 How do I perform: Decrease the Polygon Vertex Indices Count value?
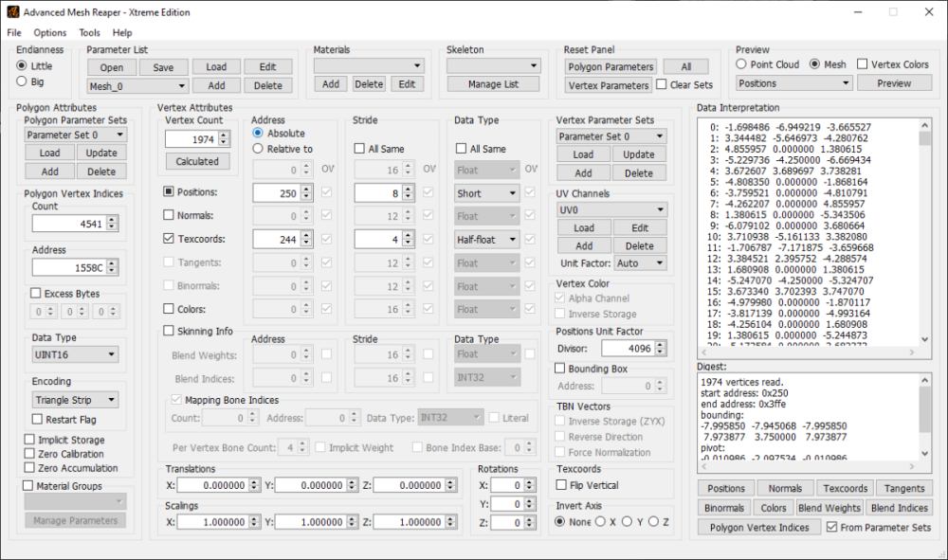tap(112, 227)
